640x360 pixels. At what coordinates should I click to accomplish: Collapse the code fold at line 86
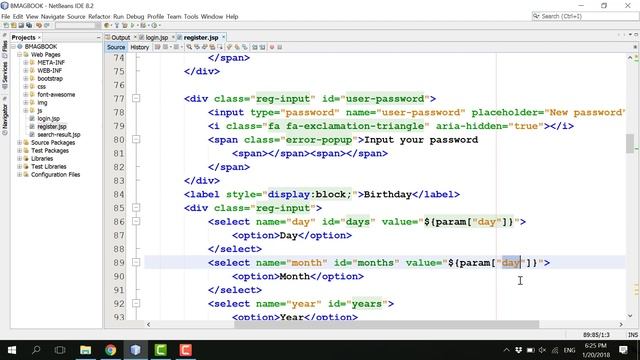click(x=136, y=221)
